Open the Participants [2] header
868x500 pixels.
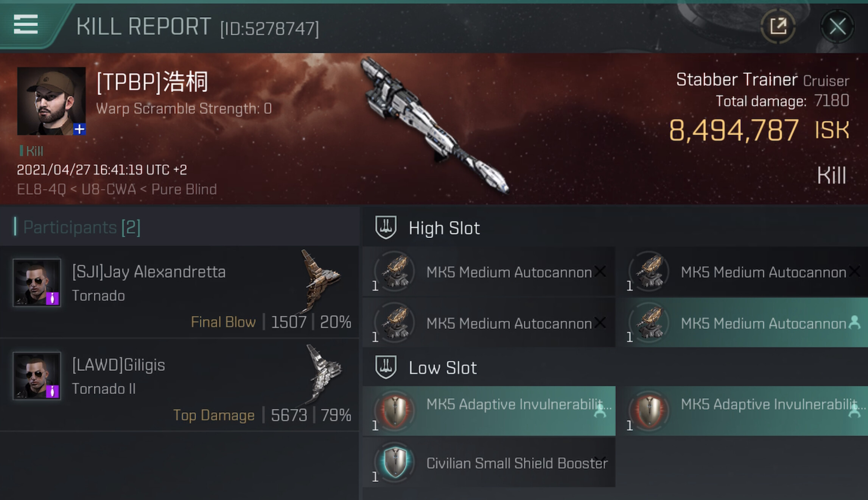click(82, 227)
